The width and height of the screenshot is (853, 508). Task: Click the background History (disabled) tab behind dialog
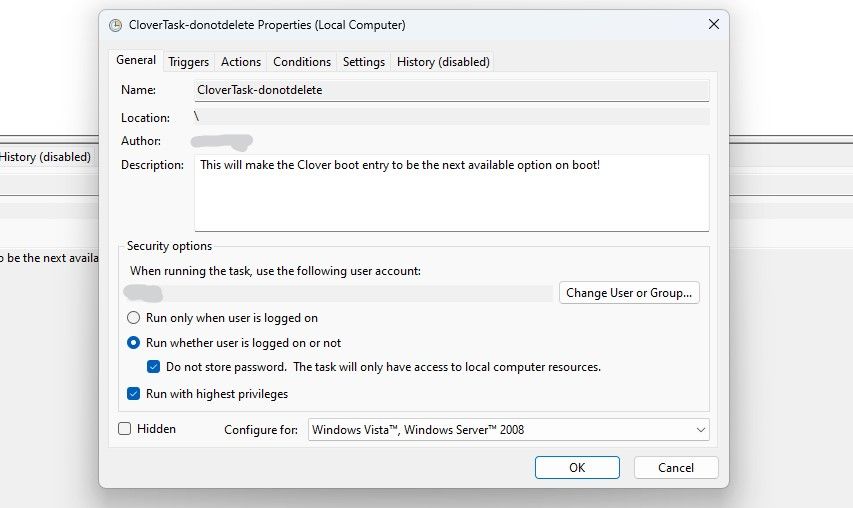point(46,157)
